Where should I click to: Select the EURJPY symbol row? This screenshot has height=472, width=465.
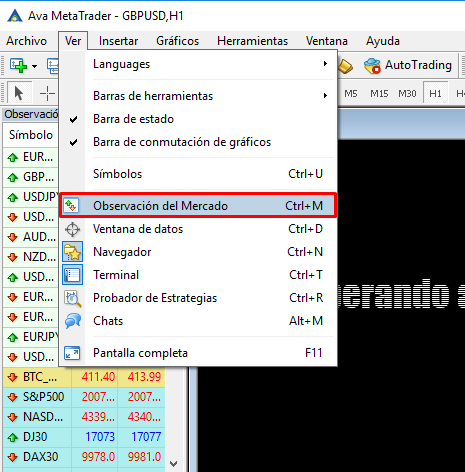31,337
